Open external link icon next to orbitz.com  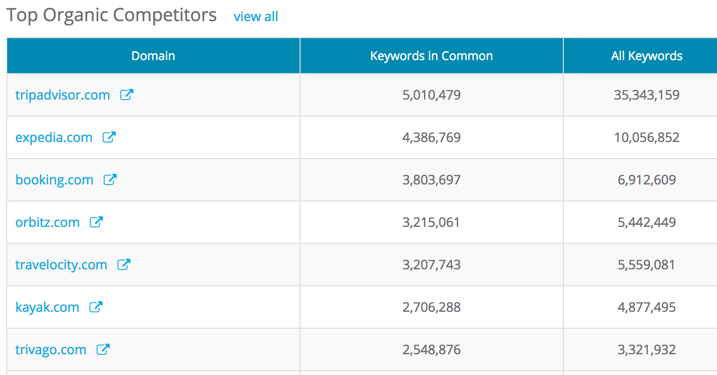coord(96,222)
